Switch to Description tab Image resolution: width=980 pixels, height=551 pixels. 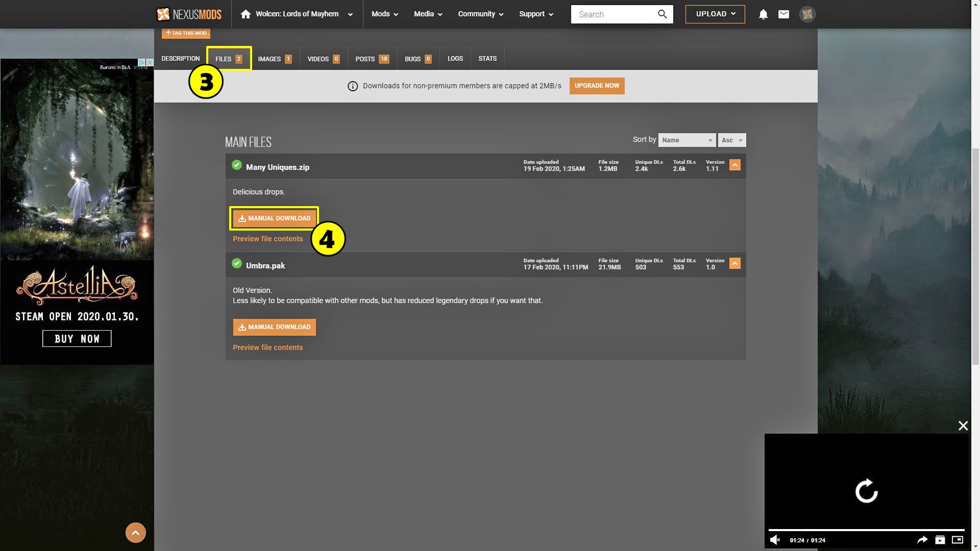point(180,59)
